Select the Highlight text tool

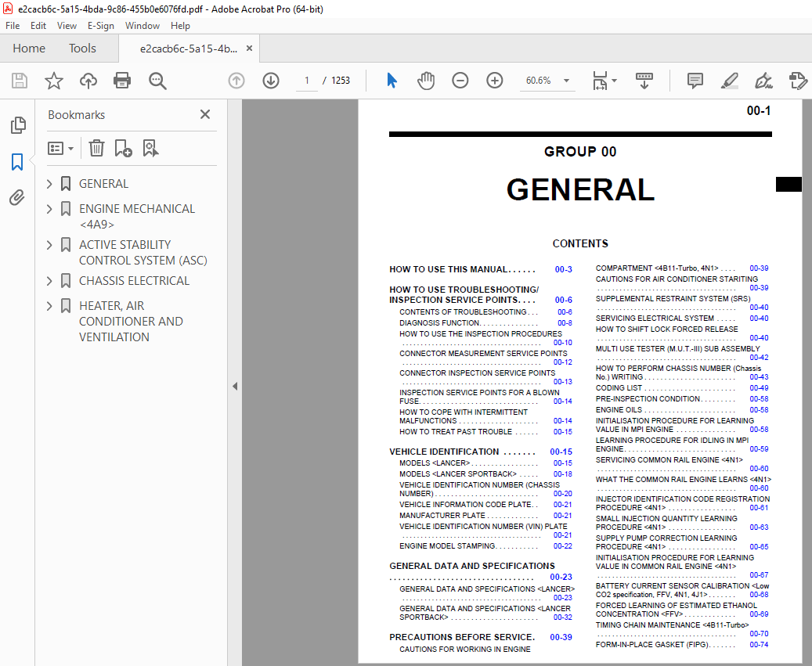(x=729, y=81)
